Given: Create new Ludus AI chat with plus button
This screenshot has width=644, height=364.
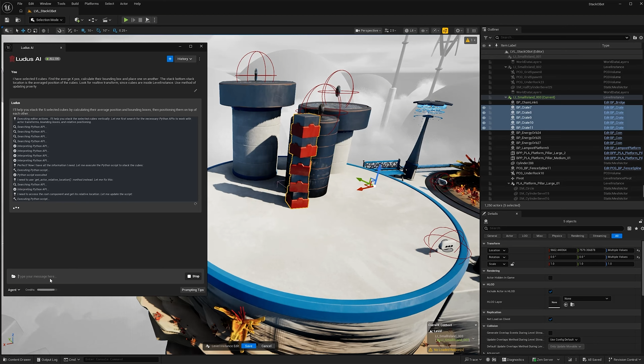Looking at the screenshot, I should point(170,59).
